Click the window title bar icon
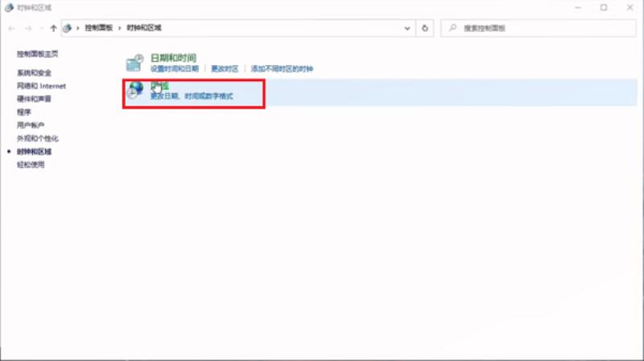Viewport: 644px width, 361px height. (x=9, y=7)
